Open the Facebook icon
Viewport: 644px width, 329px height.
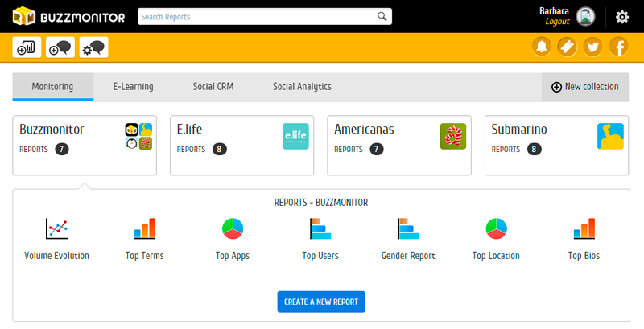[619, 47]
